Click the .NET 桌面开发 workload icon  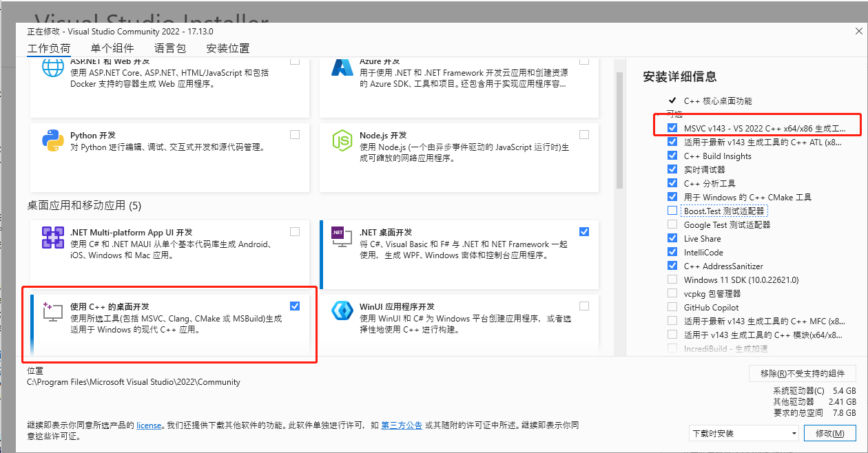[343, 238]
